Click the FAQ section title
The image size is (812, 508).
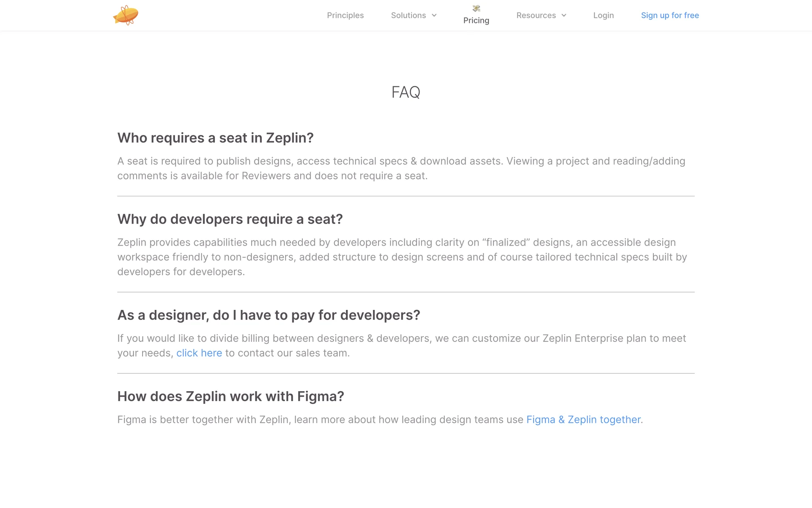(x=406, y=92)
